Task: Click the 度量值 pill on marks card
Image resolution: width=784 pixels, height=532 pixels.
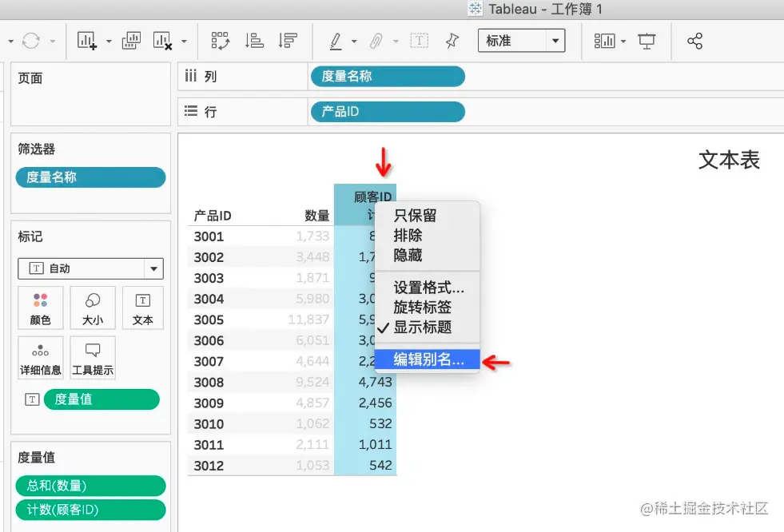Action: pyautogui.click(x=101, y=399)
